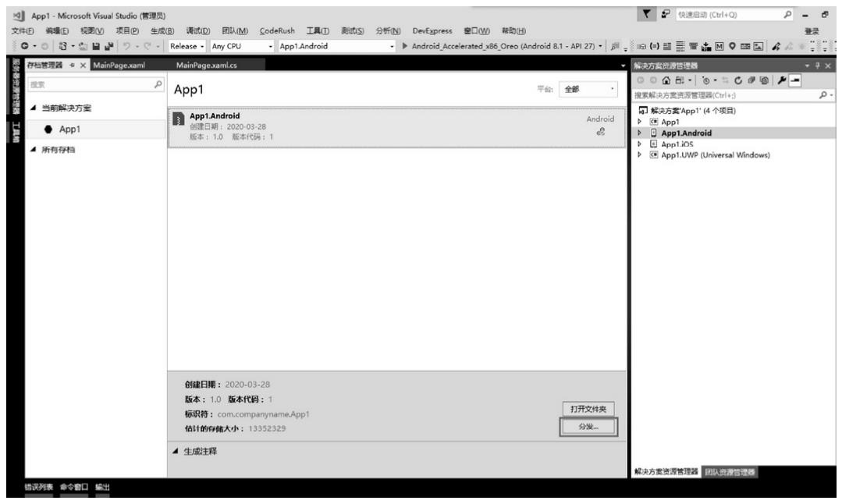Image resolution: width=842 pixels, height=504 pixels.
Task: Switch to the MainPage.xaml.cs tab
Action: pyautogui.click(x=207, y=65)
